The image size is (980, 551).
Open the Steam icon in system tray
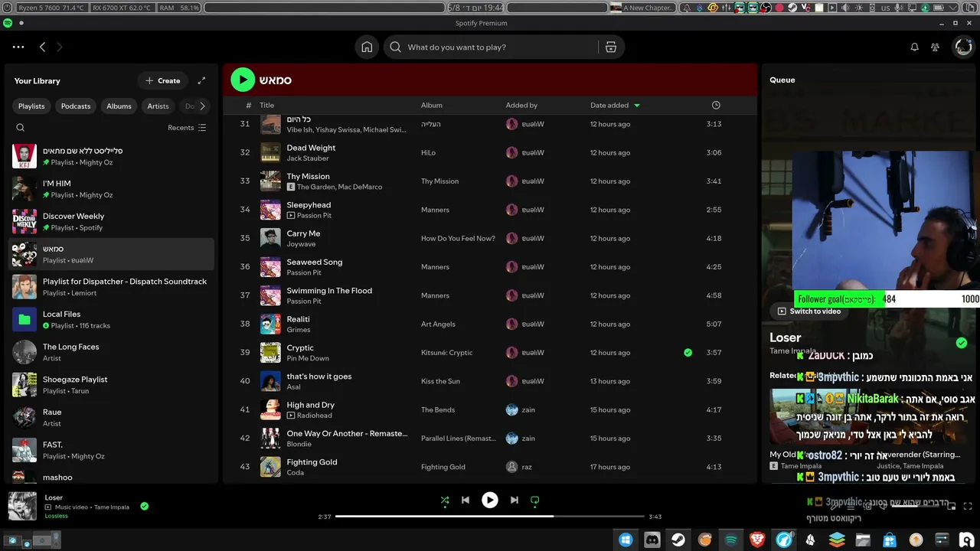click(x=792, y=8)
